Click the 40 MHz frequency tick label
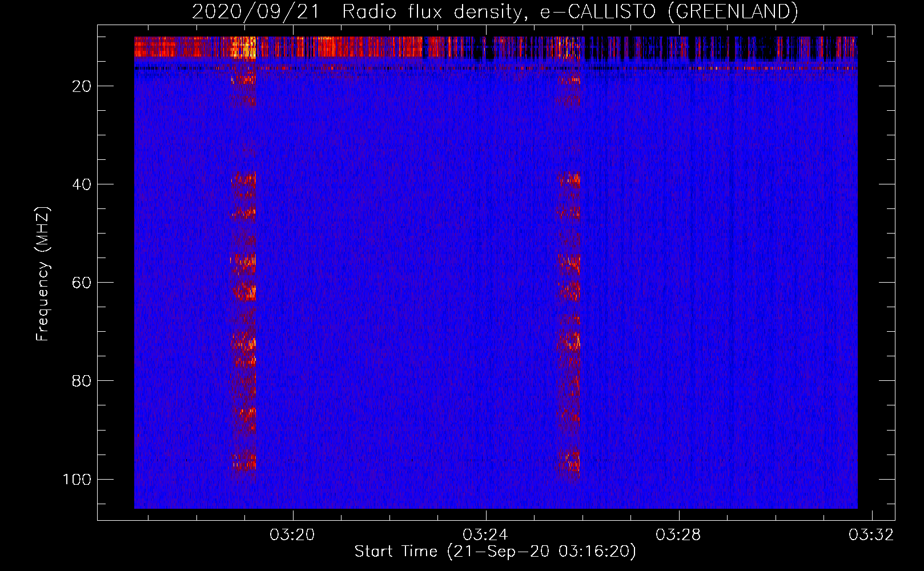Screen dimensions: 924x571 [x=82, y=184]
